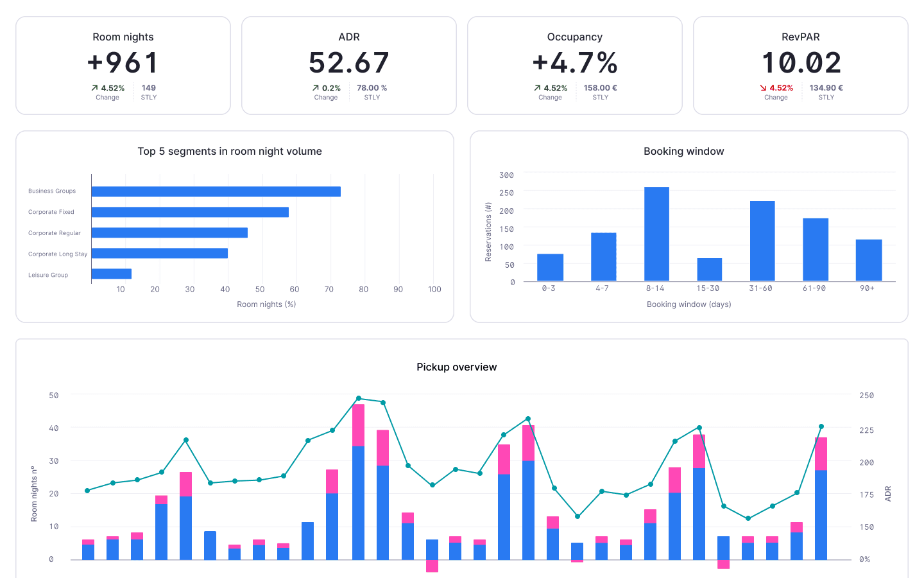The width and height of the screenshot is (924, 578).
Task: Select the 8-14 days bar in Booking window
Action: point(656,234)
